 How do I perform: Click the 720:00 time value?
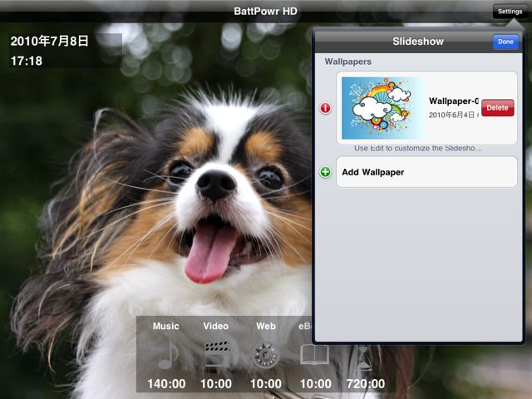[366, 384]
